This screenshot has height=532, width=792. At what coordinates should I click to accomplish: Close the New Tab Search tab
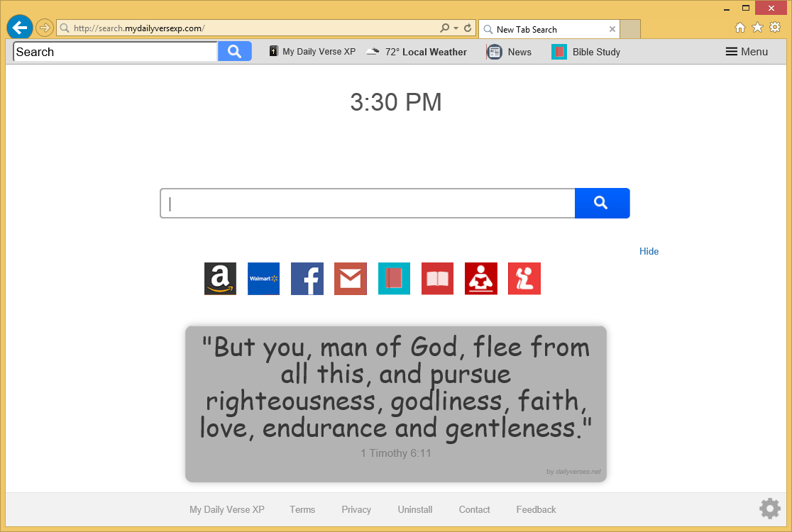612,29
